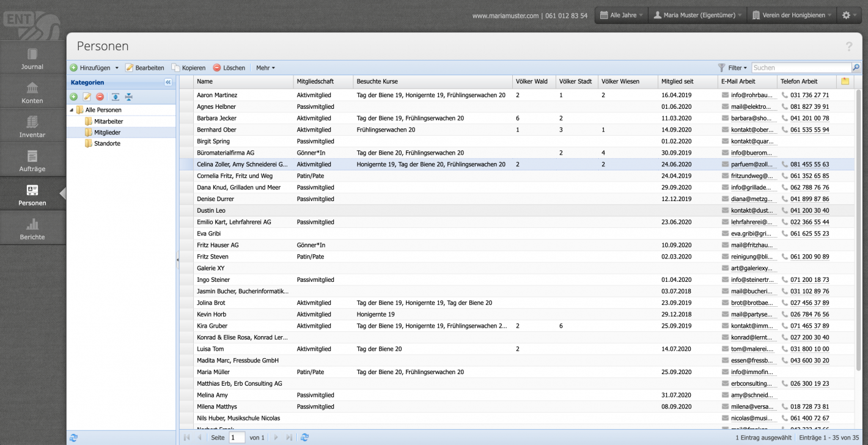This screenshot has height=445, width=868.
Task: Collapse all categories in the tree
Action: coord(128,97)
